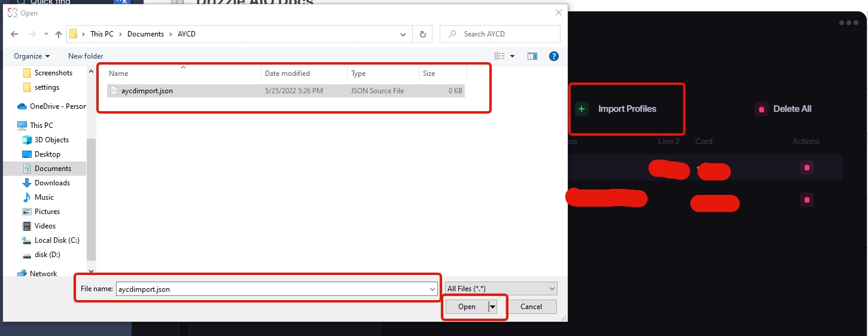Open the All Files type dropdown
868x336 pixels.
point(501,289)
